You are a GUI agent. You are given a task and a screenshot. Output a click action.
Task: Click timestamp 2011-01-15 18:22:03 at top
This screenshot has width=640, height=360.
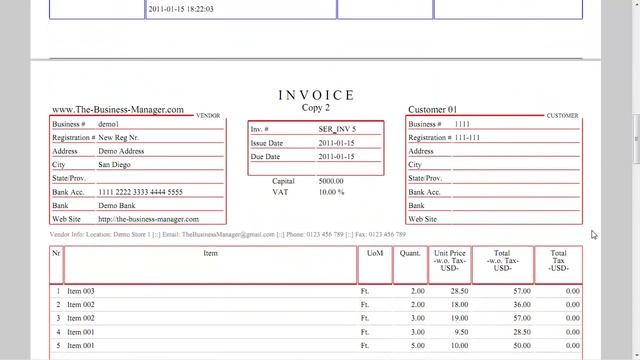(x=181, y=9)
